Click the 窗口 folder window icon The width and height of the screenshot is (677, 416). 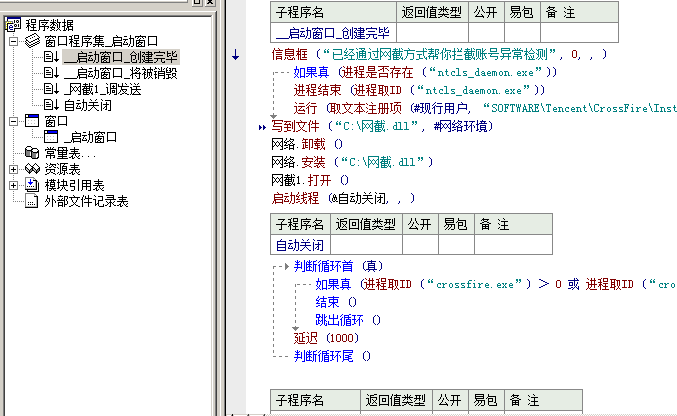click(32, 121)
